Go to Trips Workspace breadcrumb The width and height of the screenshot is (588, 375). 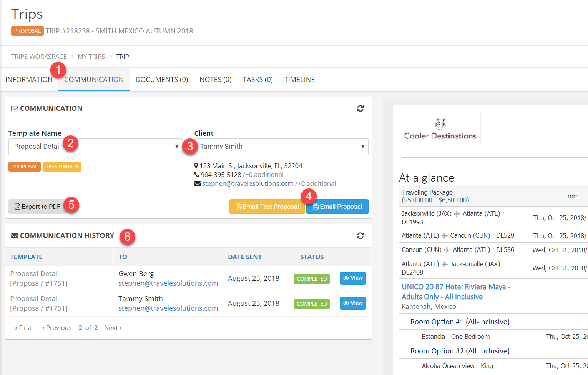tap(39, 57)
